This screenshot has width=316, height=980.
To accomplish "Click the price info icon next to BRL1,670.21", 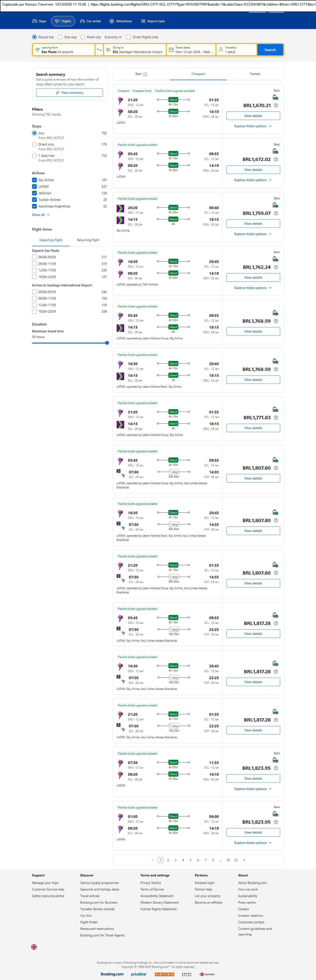I will pyautogui.click(x=276, y=106).
